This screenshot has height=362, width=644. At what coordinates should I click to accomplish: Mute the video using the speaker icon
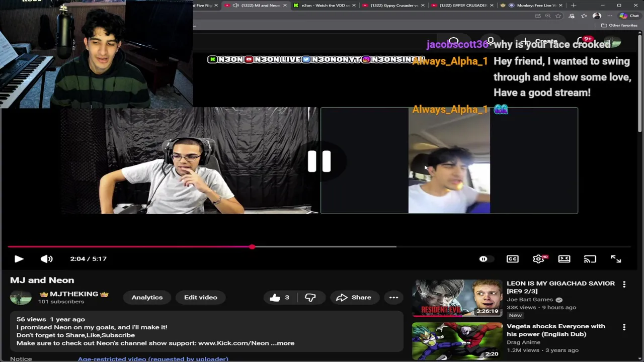tap(46, 259)
